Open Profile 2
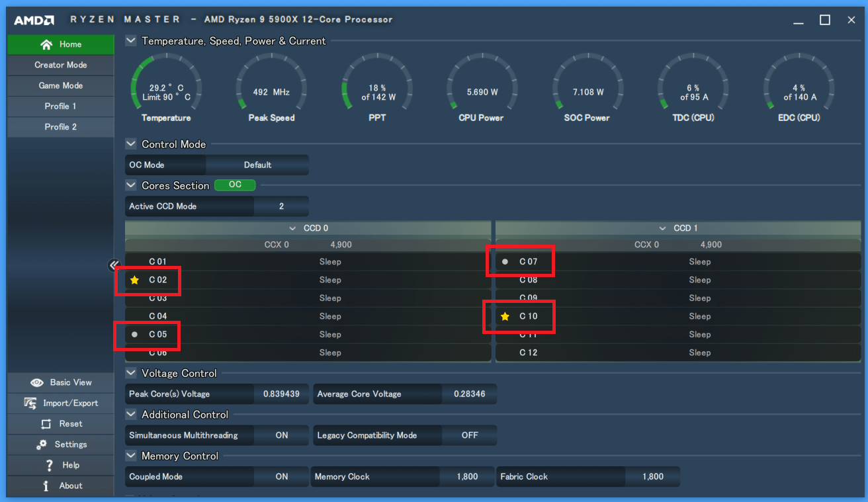 pos(61,126)
